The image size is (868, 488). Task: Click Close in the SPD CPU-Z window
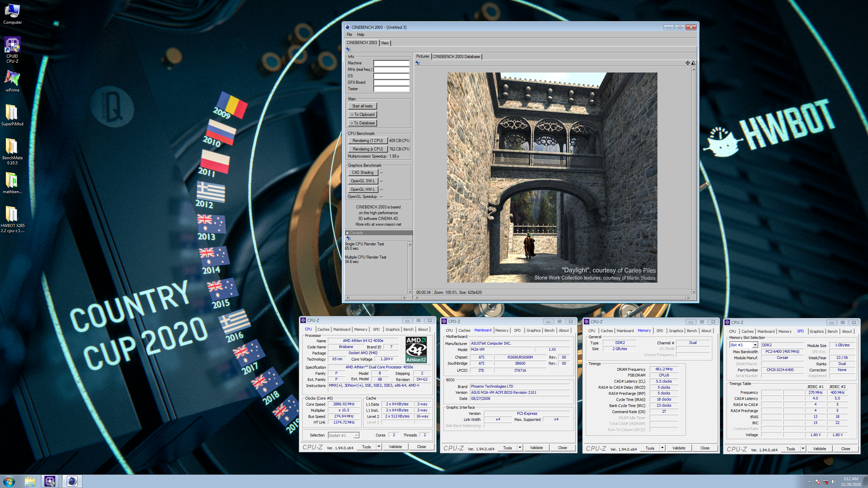846,449
